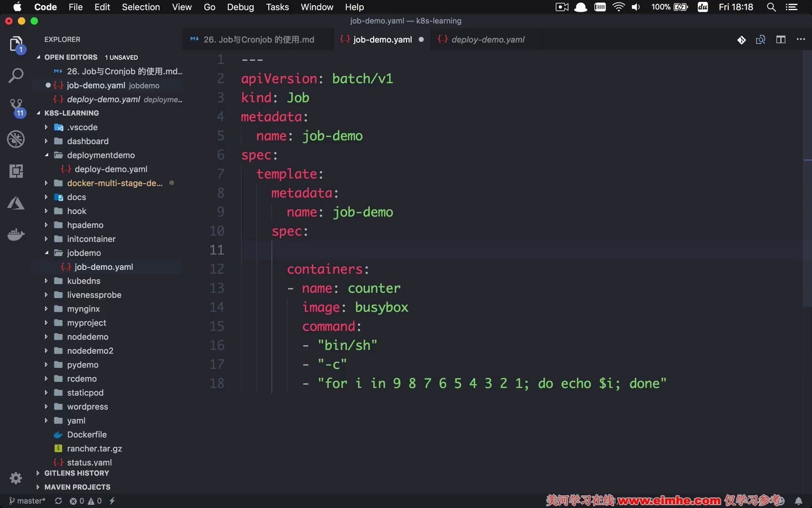Screen dimensions: 812x508
Task: Click the battery 100% menu bar indicator
Action: [669, 7]
